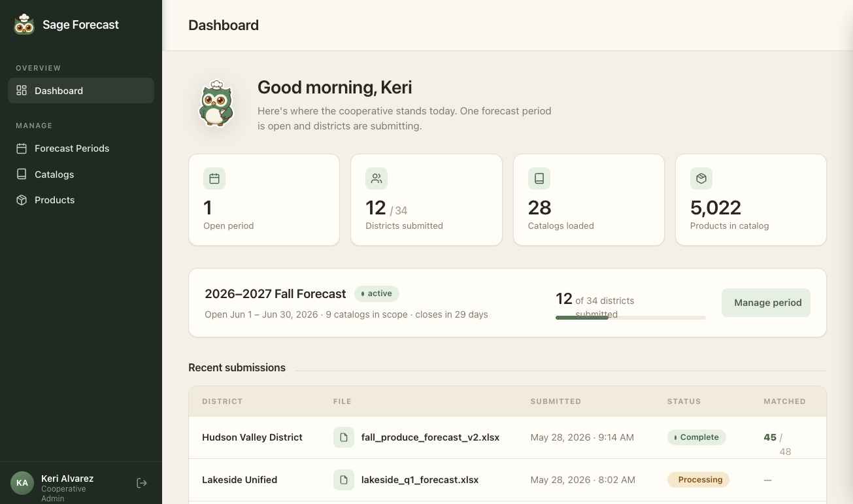Click the MATCHED column header
Viewport: 853px width, 504px height.
click(784, 401)
